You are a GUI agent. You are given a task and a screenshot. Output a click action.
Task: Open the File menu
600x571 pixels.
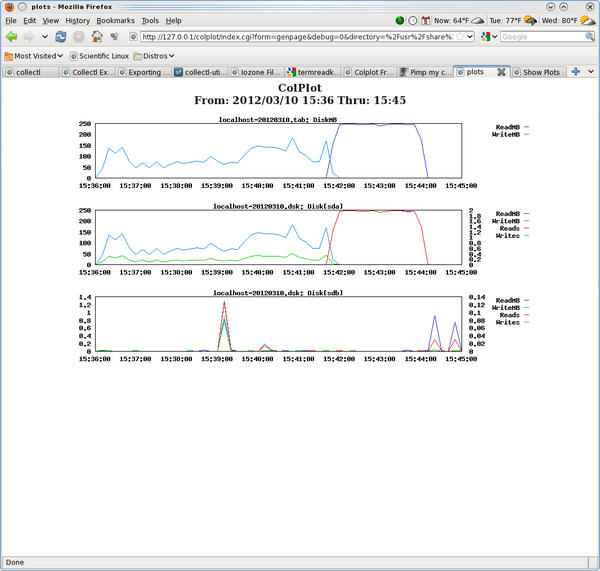[x=11, y=21]
